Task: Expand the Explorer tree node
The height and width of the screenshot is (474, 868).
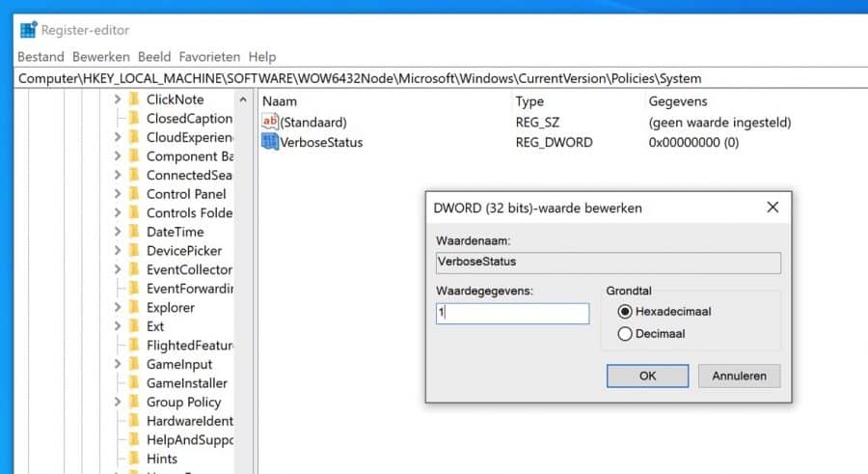Action: point(118,307)
